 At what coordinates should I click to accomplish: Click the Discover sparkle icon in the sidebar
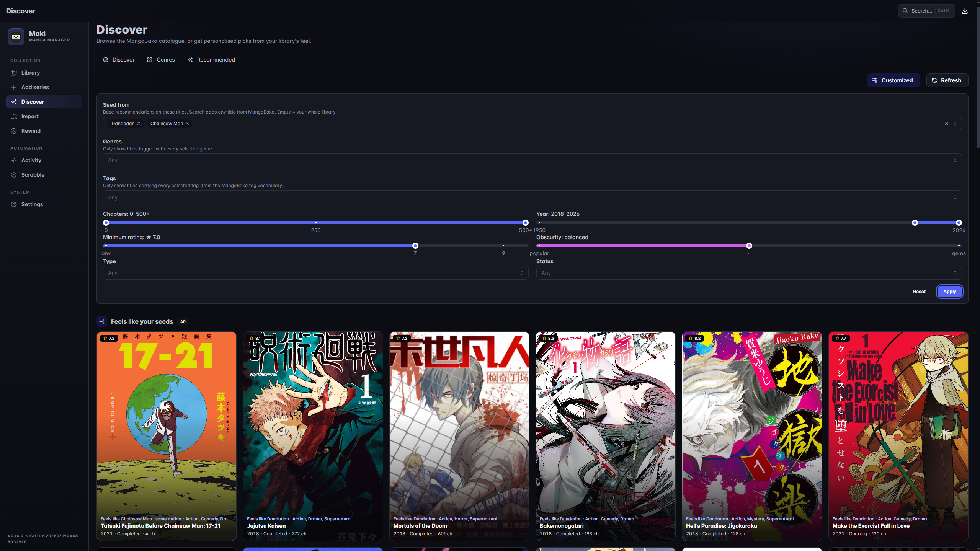pyautogui.click(x=14, y=102)
